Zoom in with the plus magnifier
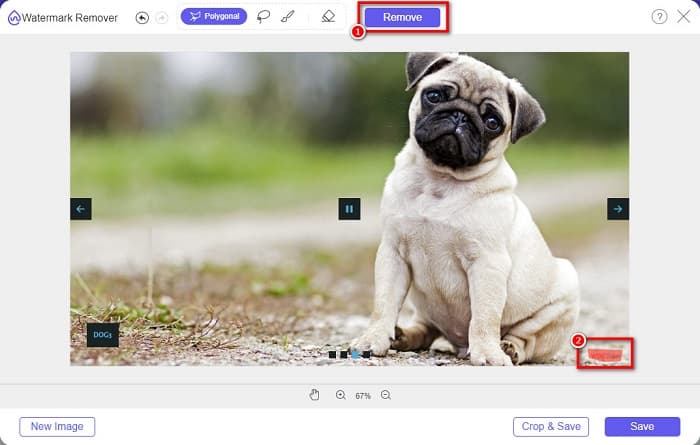700x445 pixels. tap(341, 395)
